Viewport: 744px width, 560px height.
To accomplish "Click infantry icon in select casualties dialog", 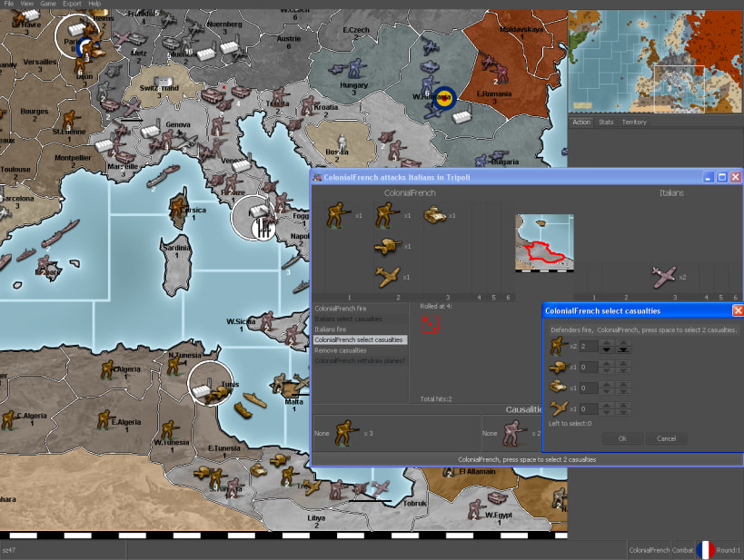I will tap(558, 346).
